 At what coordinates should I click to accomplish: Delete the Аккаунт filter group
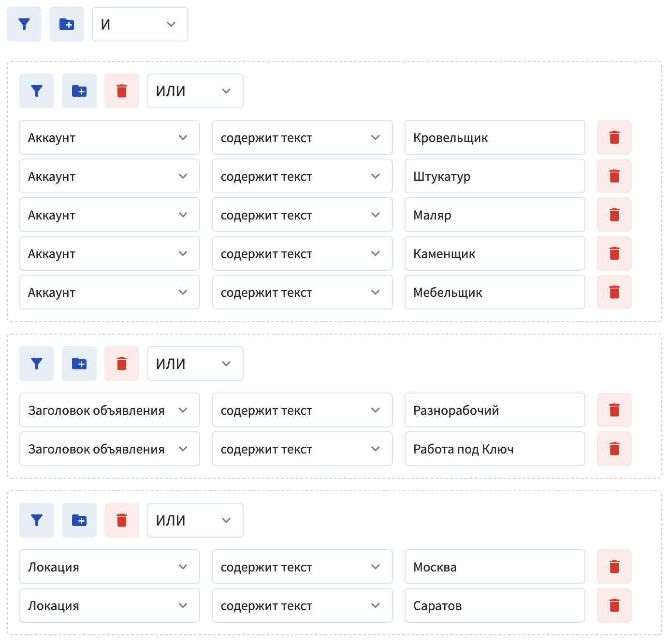pyautogui.click(x=122, y=91)
